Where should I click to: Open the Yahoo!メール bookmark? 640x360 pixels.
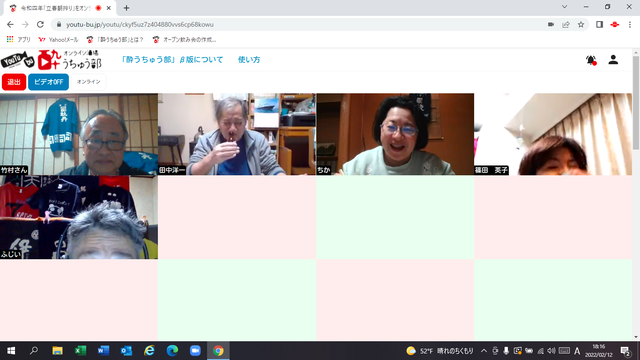click(58, 40)
